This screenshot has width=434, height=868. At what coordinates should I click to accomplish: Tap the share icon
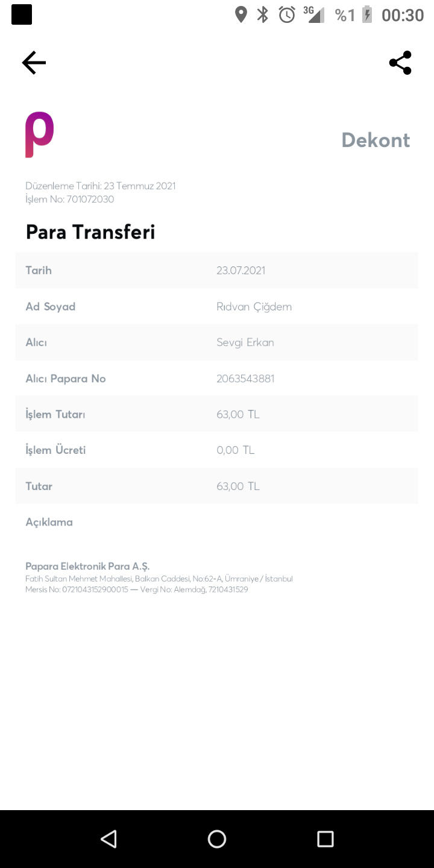coord(400,63)
